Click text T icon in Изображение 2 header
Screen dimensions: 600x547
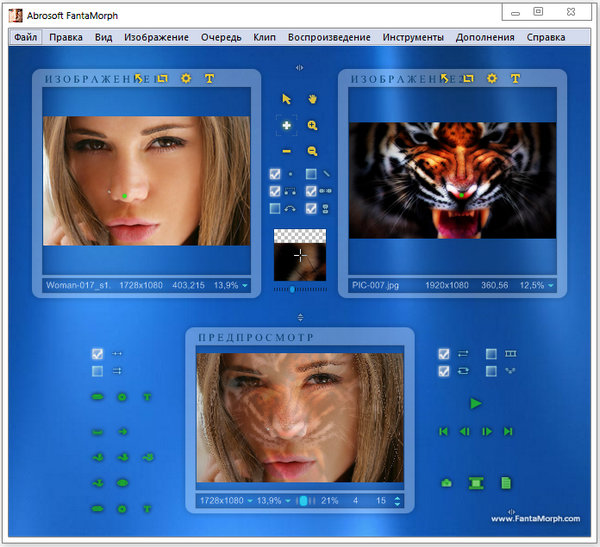pyautogui.click(x=515, y=78)
